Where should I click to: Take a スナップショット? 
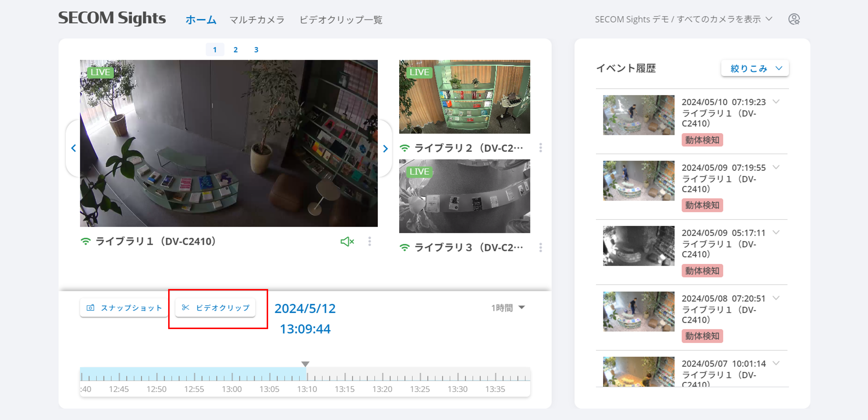pos(124,308)
